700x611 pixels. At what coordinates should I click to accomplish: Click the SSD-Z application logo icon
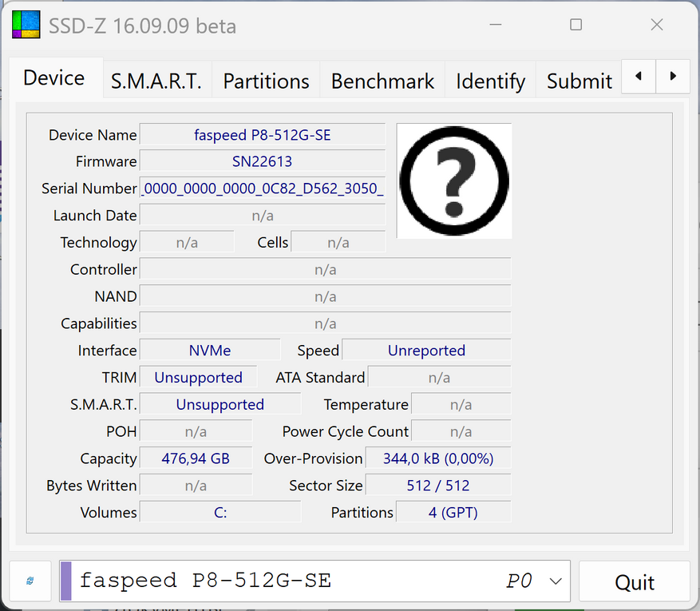[x=26, y=25]
